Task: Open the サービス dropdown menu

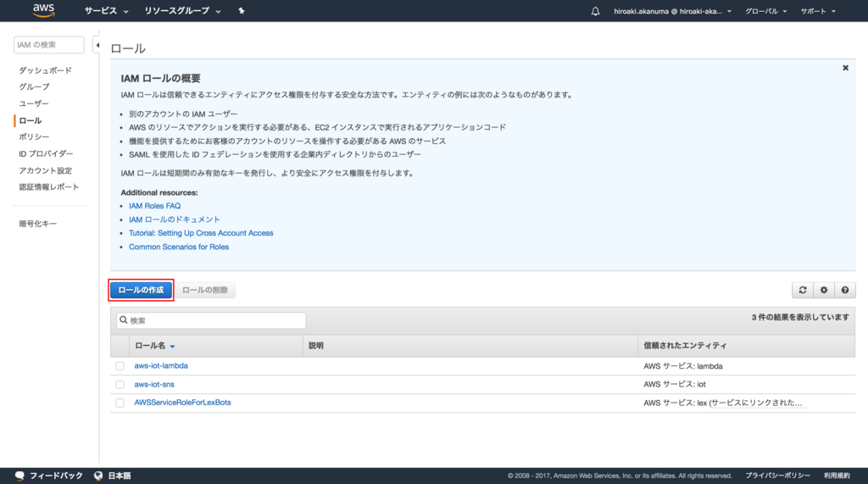Action: pos(106,11)
